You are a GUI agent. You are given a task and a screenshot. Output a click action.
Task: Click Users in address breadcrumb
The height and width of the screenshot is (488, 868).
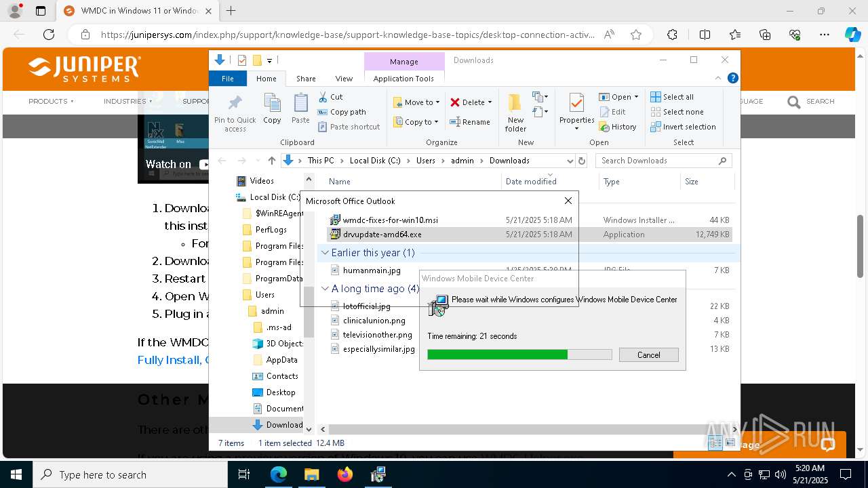tap(425, 161)
